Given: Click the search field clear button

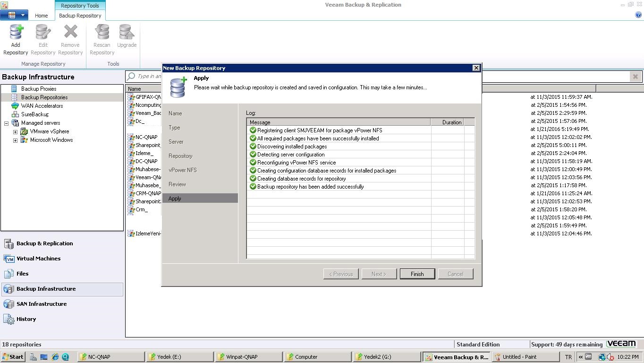Looking at the screenshot, I should click(x=635, y=77).
